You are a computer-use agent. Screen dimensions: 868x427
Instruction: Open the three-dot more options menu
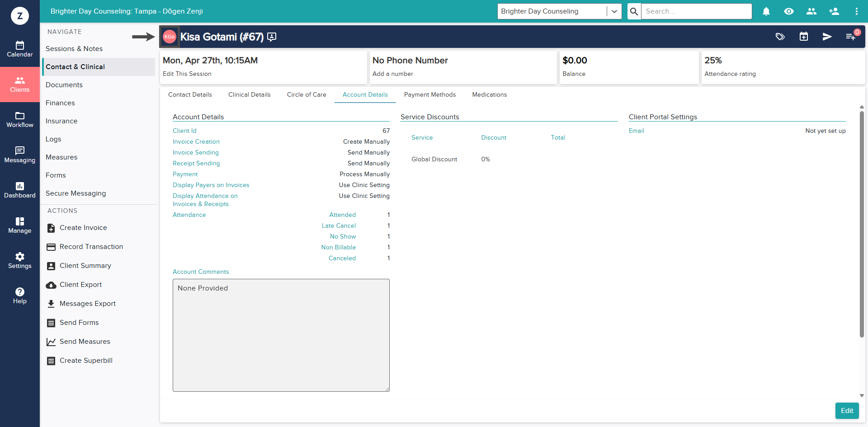857,11
